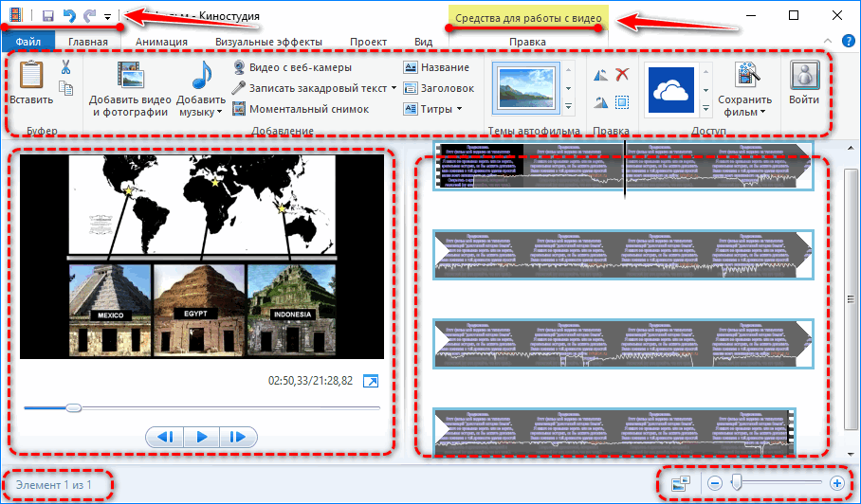Click the red X remove icon
Viewport: 861px width, 504px height.
622,75
